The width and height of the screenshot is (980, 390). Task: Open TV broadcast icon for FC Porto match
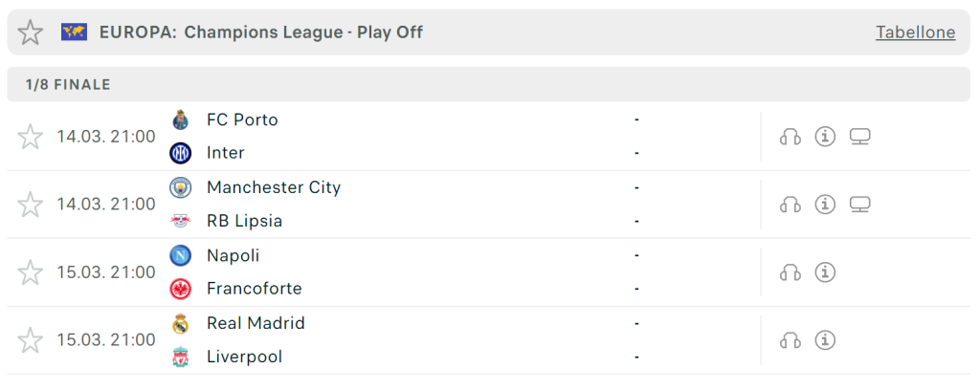point(860,137)
